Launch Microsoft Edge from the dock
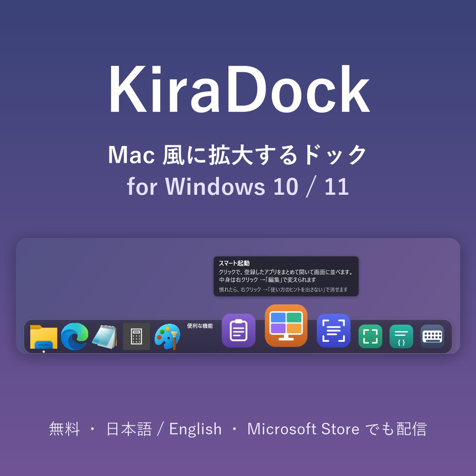This screenshot has width=476, height=476. [x=75, y=337]
